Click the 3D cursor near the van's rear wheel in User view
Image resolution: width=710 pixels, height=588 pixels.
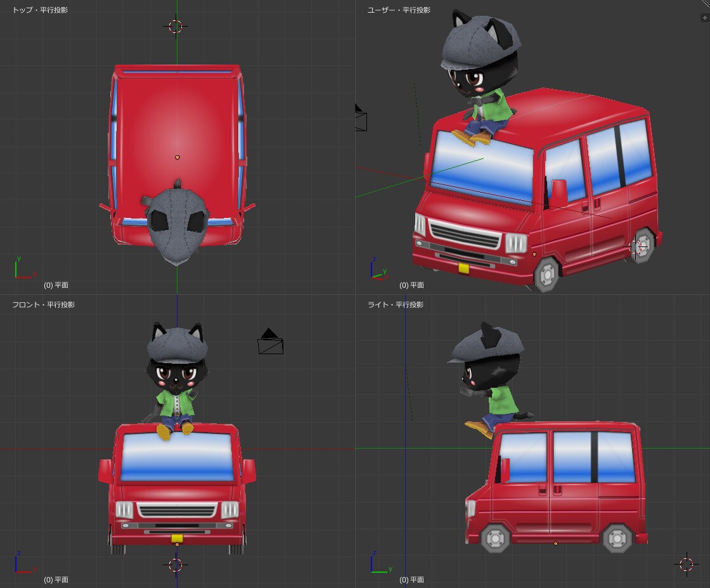click(636, 246)
